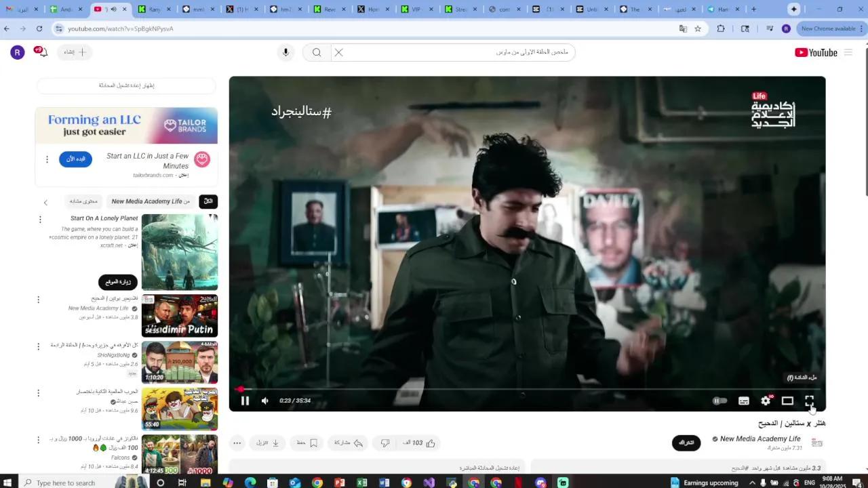Image resolution: width=868 pixels, height=488 pixels.
Task: Show chat replay button above the ad
Action: 126,85
